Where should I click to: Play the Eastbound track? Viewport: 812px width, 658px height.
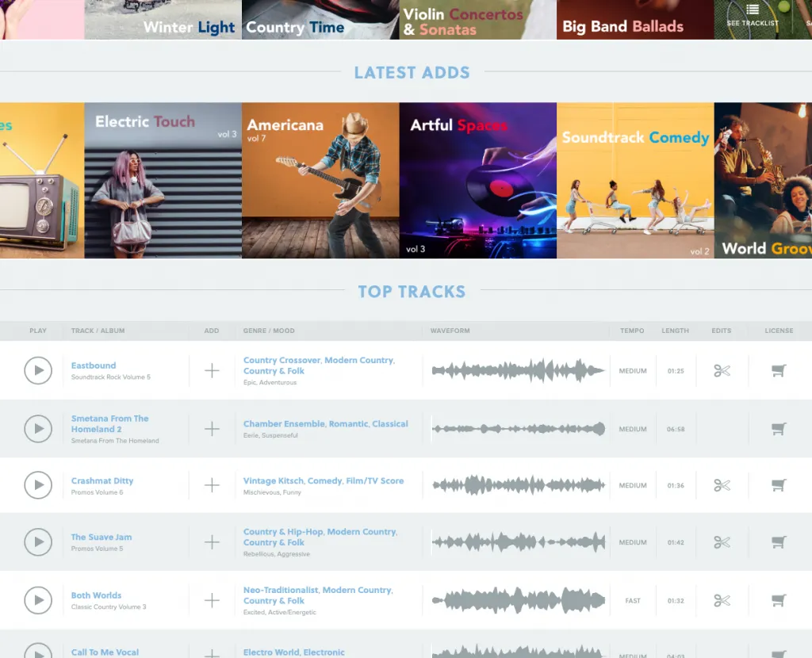pyautogui.click(x=38, y=371)
